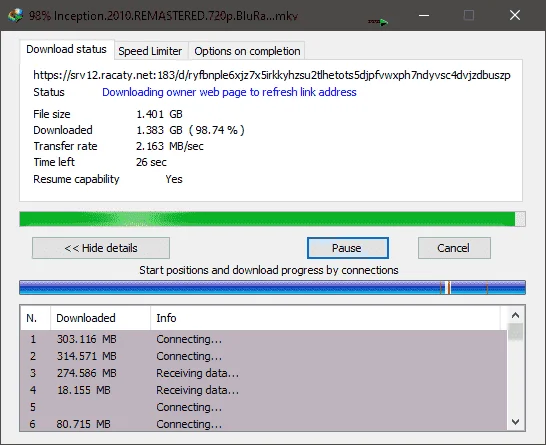This screenshot has height=445, width=546.
Task: Click the scroll up arrow in connections list
Action: point(516,315)
